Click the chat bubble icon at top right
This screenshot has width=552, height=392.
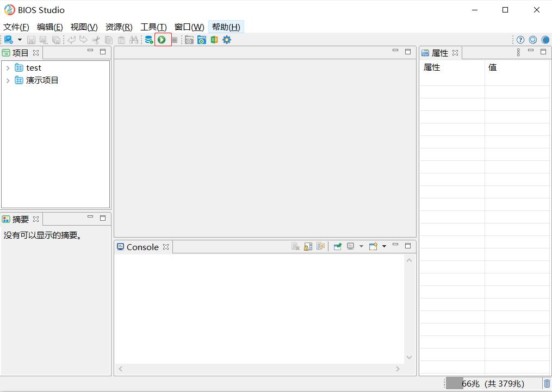click(x=533, y=40)
